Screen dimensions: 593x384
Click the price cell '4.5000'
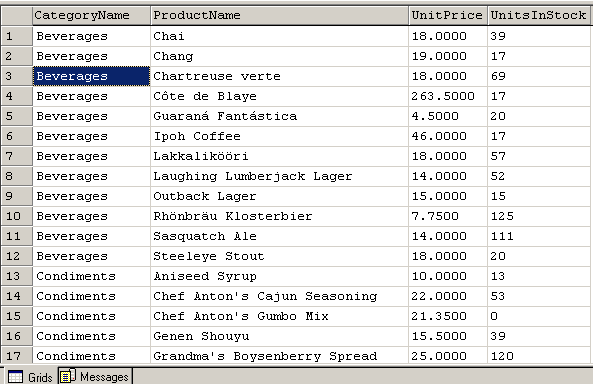point(448,116)
